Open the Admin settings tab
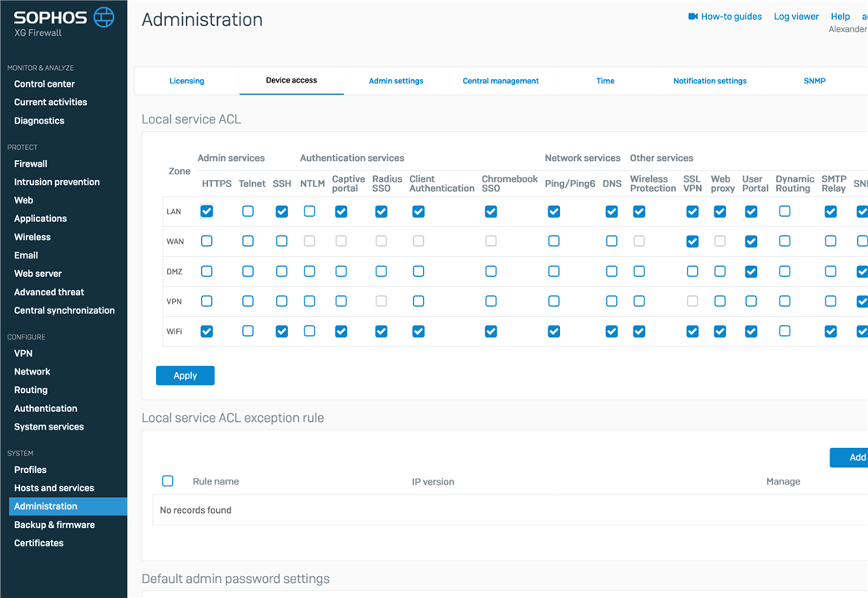868x598 pixels. pos(396,81)
